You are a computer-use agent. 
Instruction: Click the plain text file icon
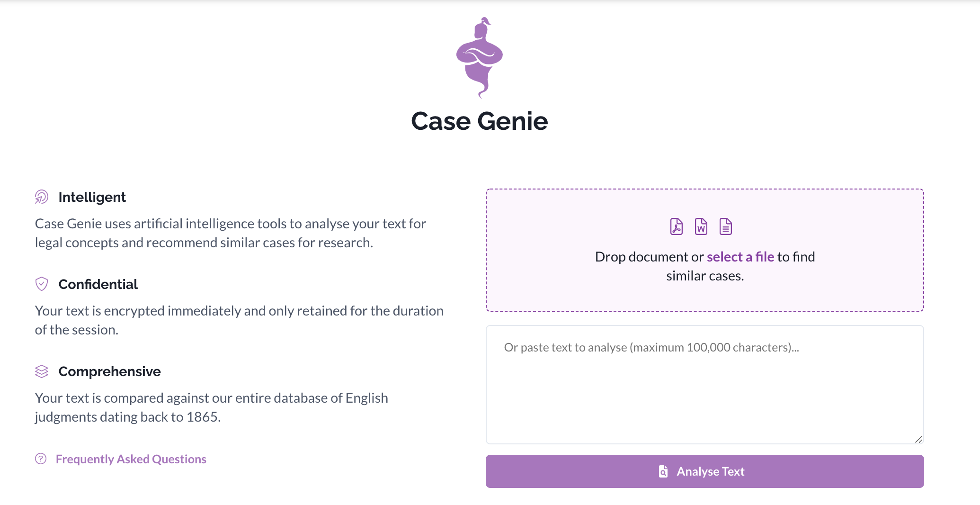click(725, 226)
